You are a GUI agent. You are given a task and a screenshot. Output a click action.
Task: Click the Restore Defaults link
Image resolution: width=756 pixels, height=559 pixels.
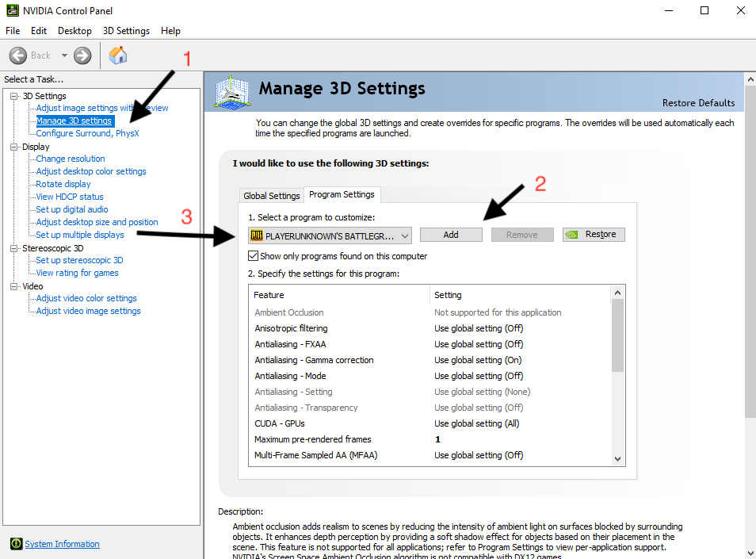pos(698,103)
